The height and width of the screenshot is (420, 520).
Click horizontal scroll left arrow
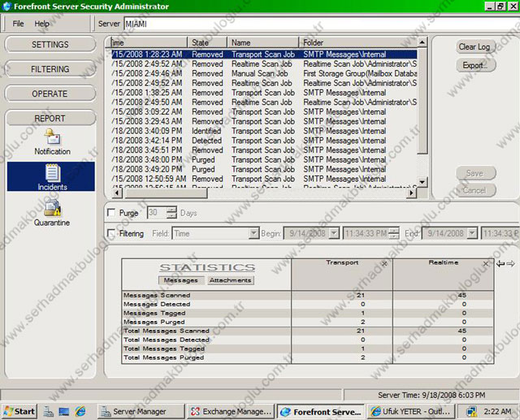pyautogui.click(x=117, y=193)
